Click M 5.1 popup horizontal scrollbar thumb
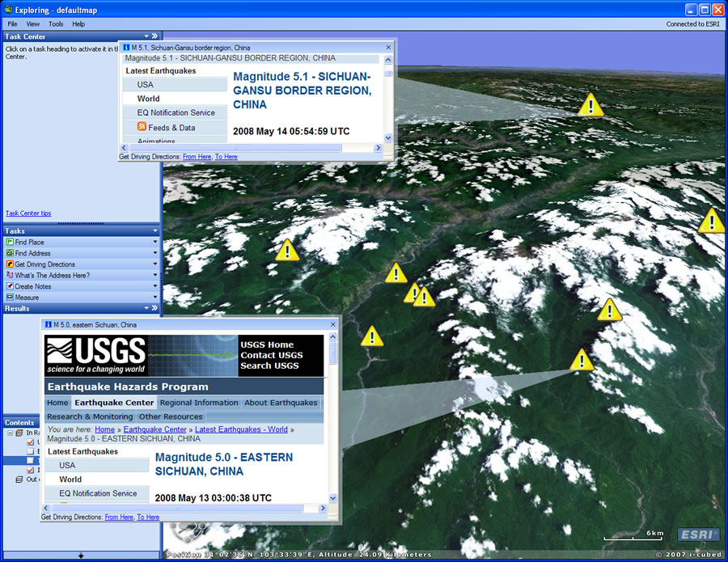Viewport: 728px width, 562px height. click(236, 148)
